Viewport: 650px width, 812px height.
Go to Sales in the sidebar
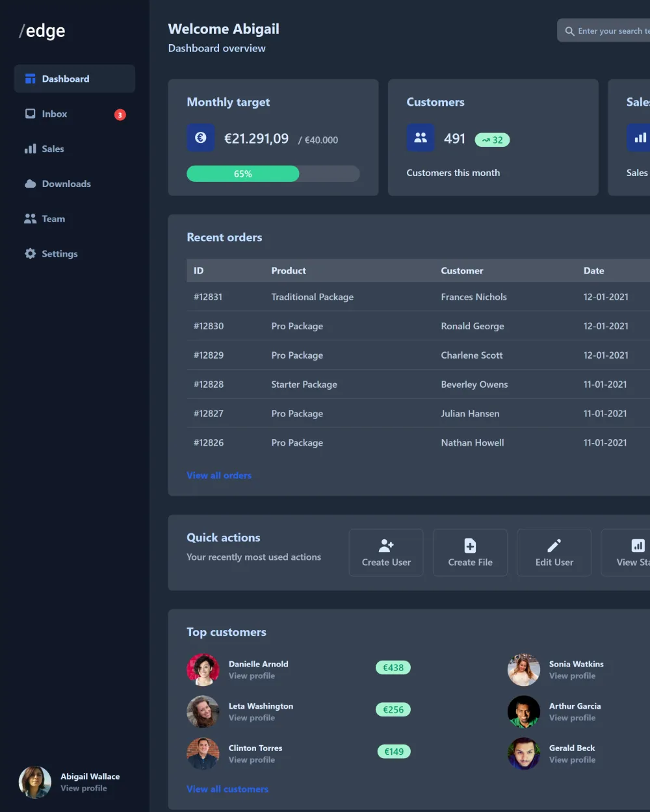[75, 149]
